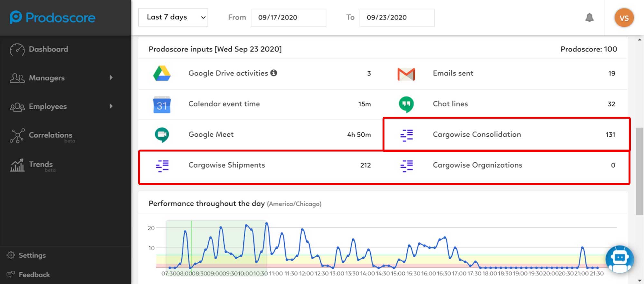Viewport: 644px width, 284px height.
Task: Click the page scrollbar up arrow
Action: pyautogui.click(x=639, y=40)
